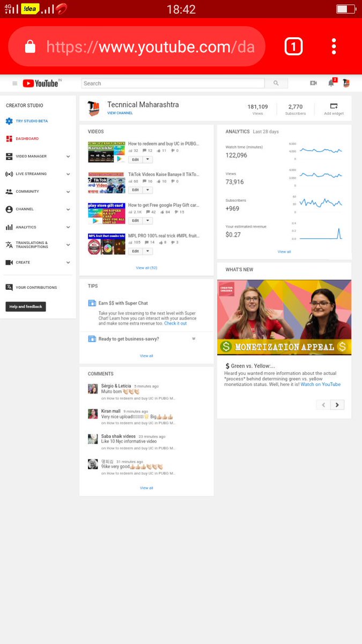Click View all link under Comments
The height and width of the screenshot is (644, 362).
tap(146, 488)
